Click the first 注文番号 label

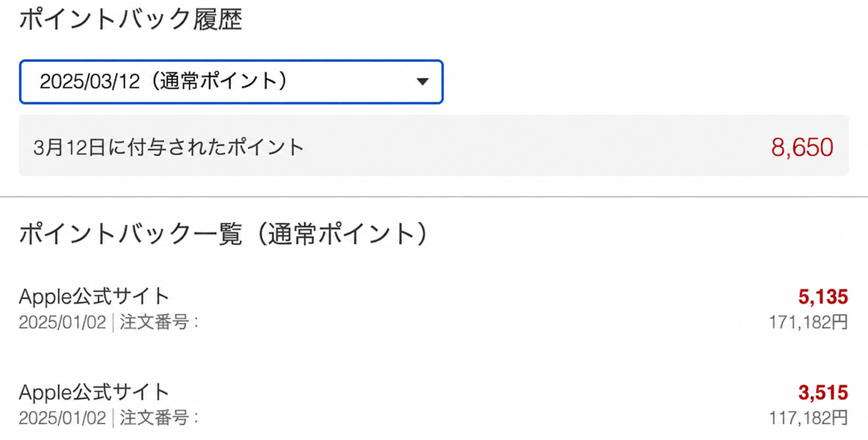[x=159, y=322]
